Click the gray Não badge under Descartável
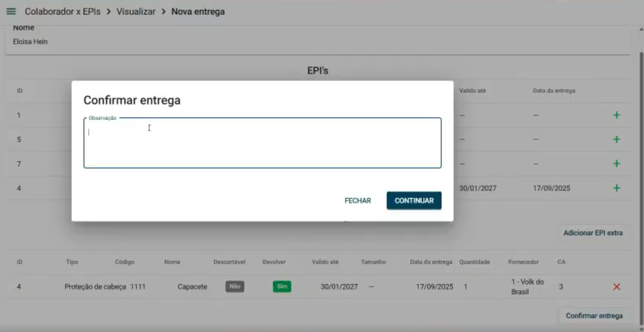This screenshot has width=644, height=332. [234, 286]
